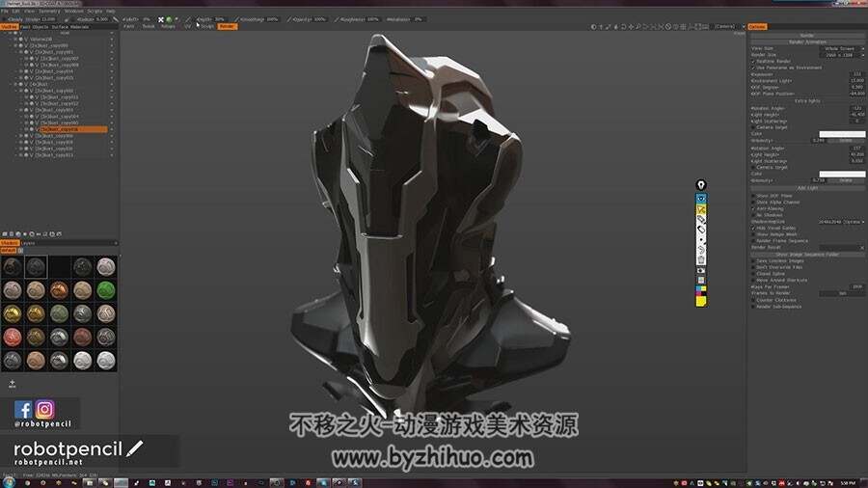The image size is (868, 488).
Task: Toggle Use Panorama as Environment checkbox
Action: pyautogui.click(x=753, y=68)
